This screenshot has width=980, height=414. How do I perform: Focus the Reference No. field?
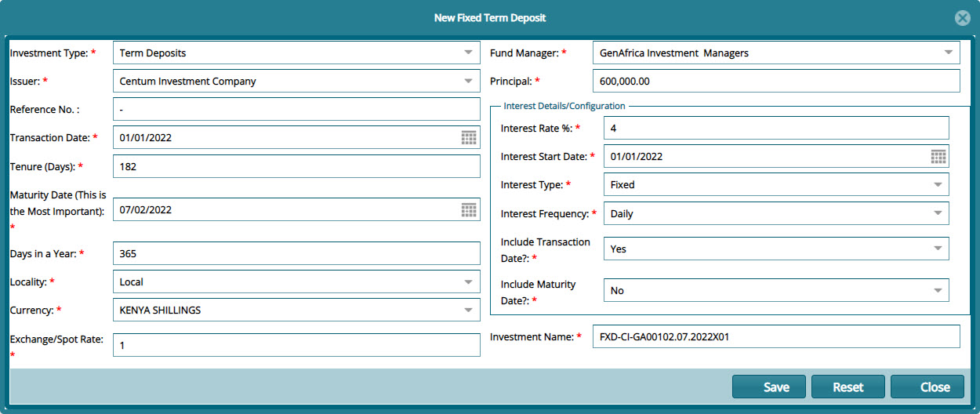point(296,109)
